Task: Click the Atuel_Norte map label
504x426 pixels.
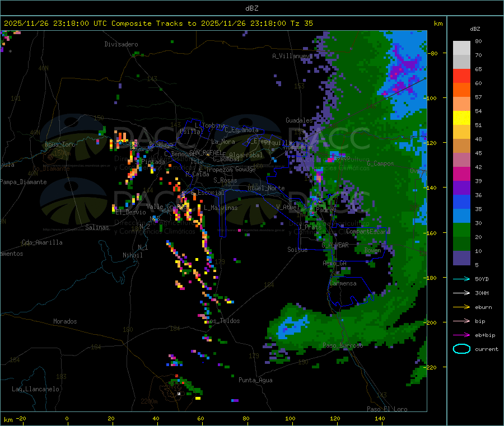Action: point(266,188)
